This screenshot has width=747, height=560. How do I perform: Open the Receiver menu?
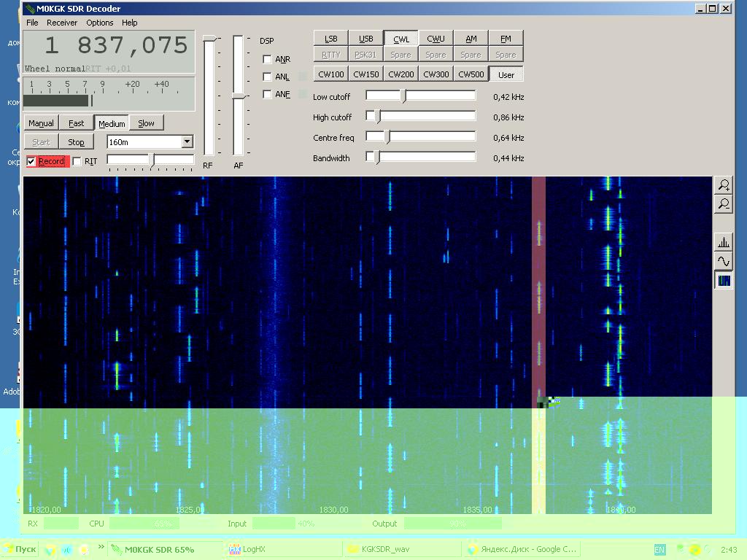[x=62, y=23]
